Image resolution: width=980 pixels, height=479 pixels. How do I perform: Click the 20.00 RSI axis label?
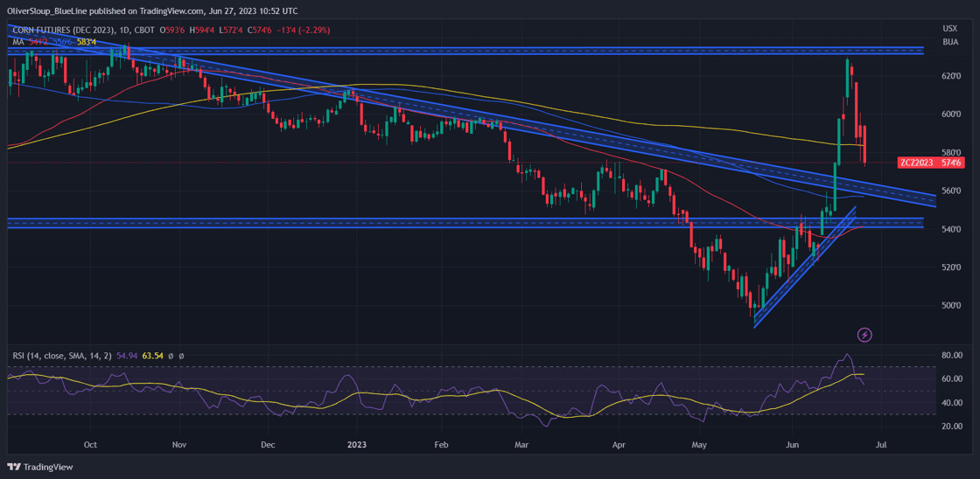point(950,427)
